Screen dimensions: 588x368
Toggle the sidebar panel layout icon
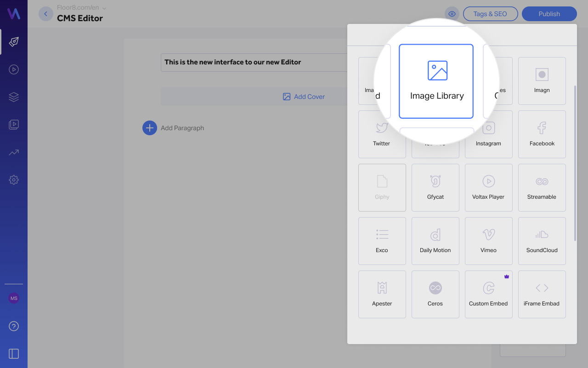point(14,354)
